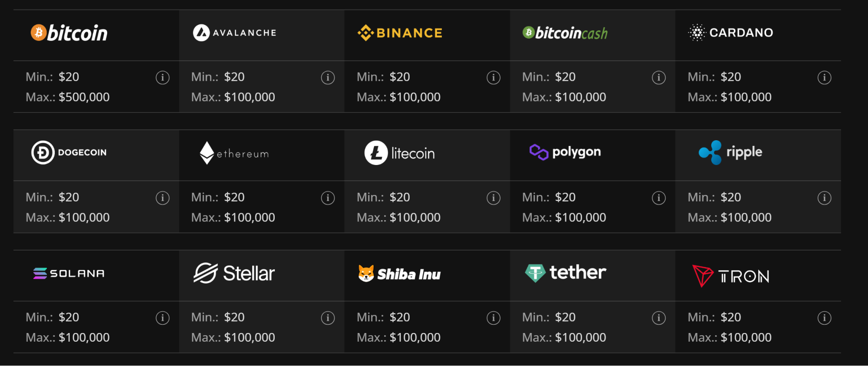Click the Shiba Inu logo

[400, 274]
